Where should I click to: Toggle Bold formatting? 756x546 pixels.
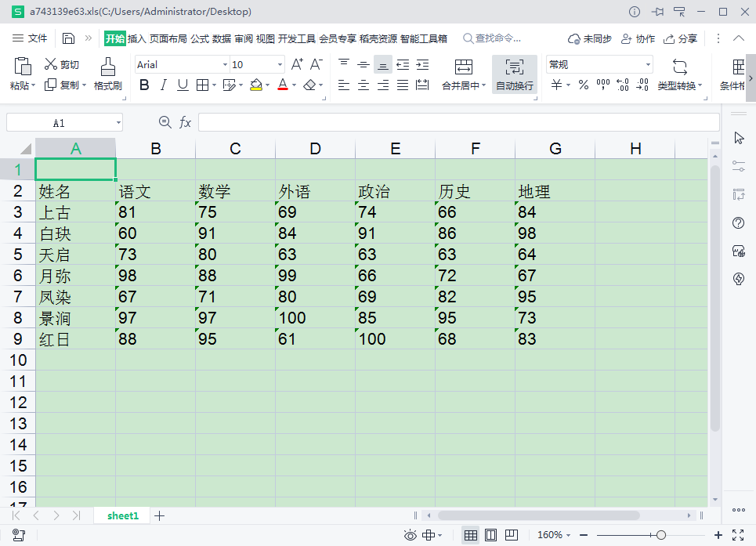click(143, 85)
